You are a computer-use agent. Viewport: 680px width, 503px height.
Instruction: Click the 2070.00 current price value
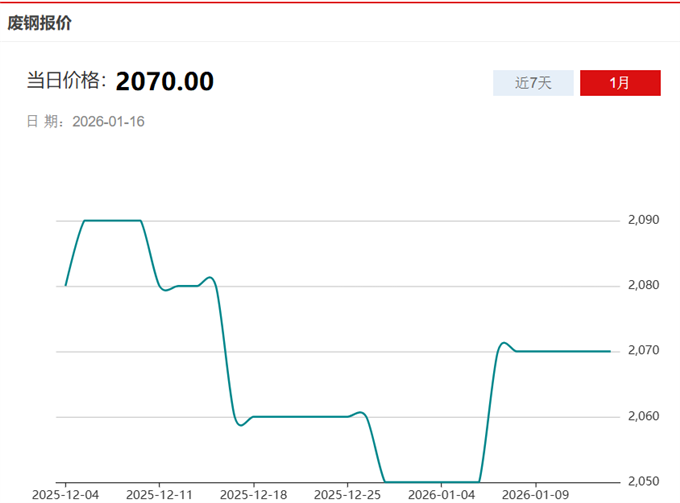(165, 81)
